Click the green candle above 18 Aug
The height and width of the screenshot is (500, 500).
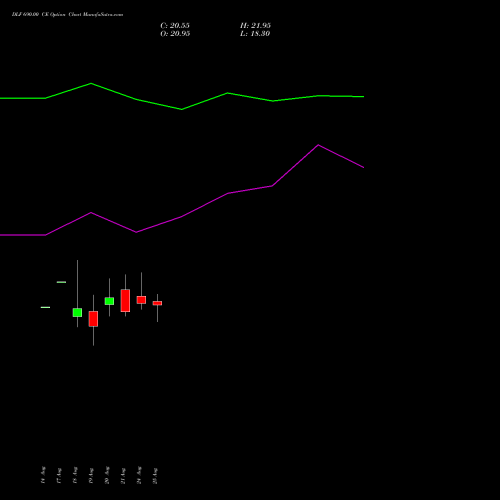click(77, 312)
